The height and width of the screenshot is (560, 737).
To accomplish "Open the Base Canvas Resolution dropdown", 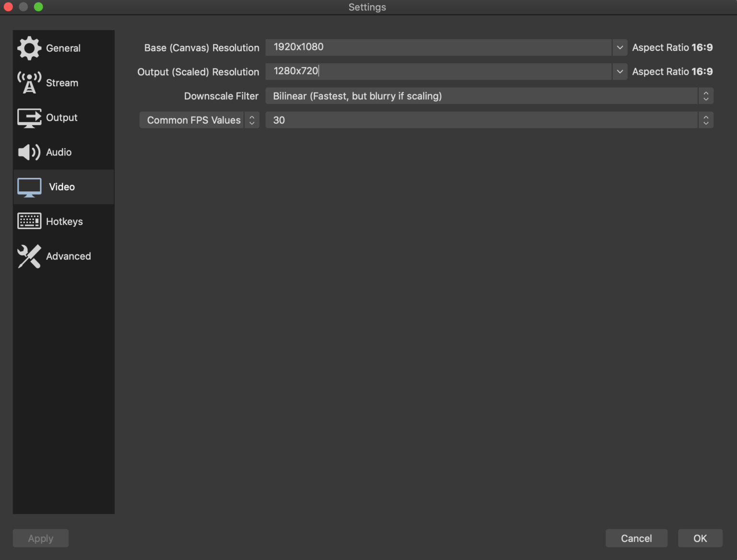I will (x=619, y=47).
